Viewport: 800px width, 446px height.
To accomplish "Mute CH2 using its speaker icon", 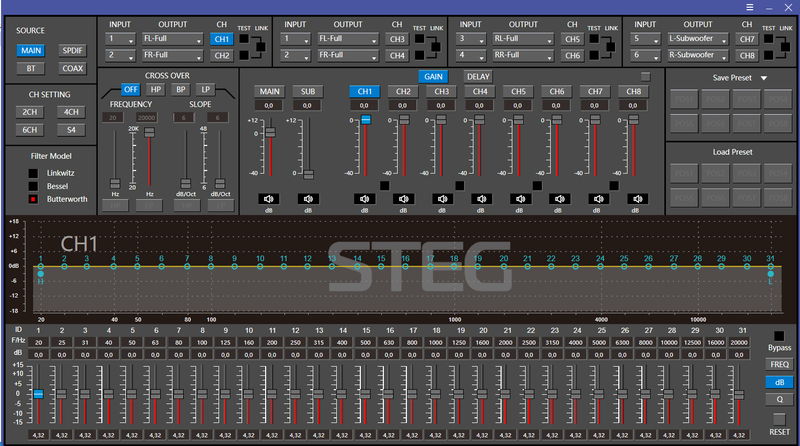I will point(403,199).
